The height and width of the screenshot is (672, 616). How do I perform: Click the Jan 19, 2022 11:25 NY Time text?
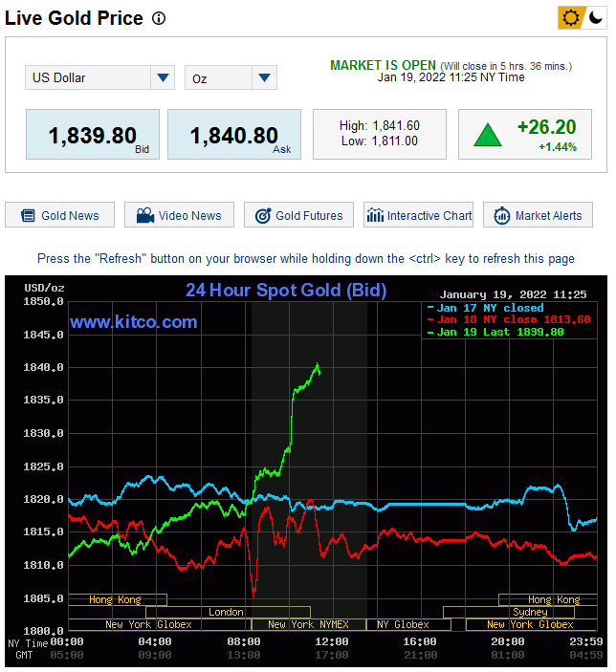[x=451, y=77]
